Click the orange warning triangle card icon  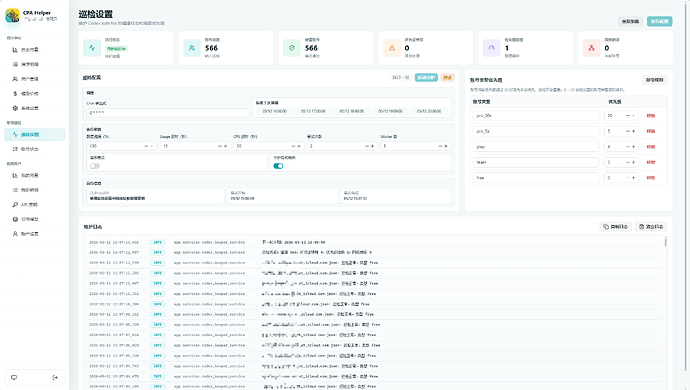coord(392,48)
